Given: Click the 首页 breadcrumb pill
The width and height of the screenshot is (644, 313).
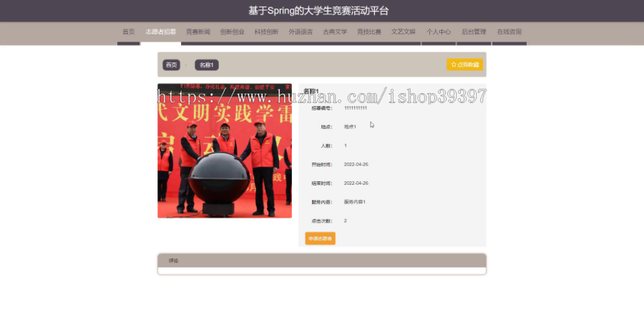Looking at the screenshot, I should [171, 65].
